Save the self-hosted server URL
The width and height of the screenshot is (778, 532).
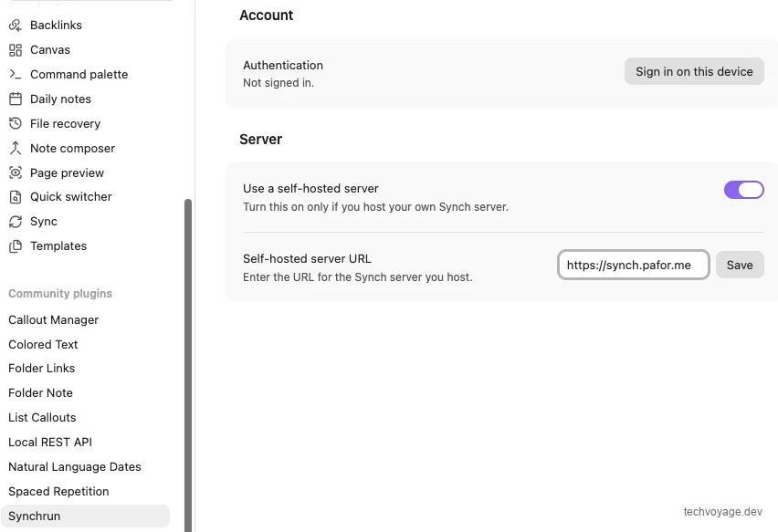pos(740,266)
